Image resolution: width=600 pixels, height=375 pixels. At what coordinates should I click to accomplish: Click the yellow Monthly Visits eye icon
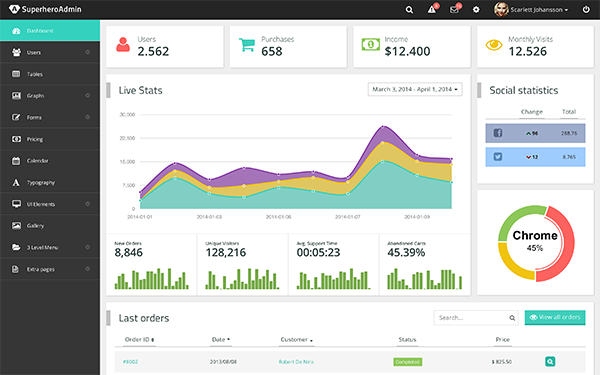(x=494, y=45)
